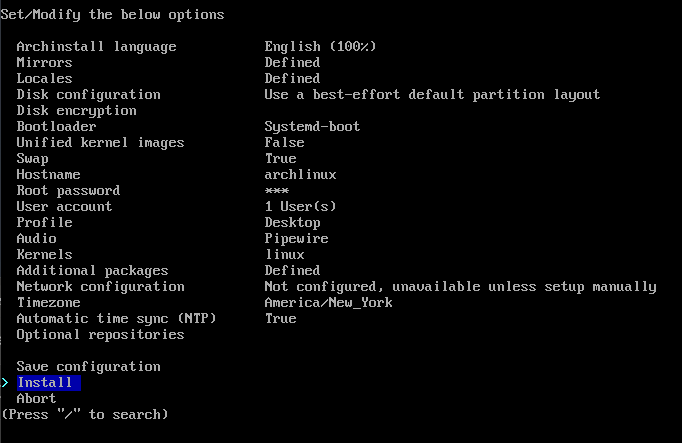682x443 pixels.
Task: Open the Bootloader setting
Action: click(x=56, y=127)
